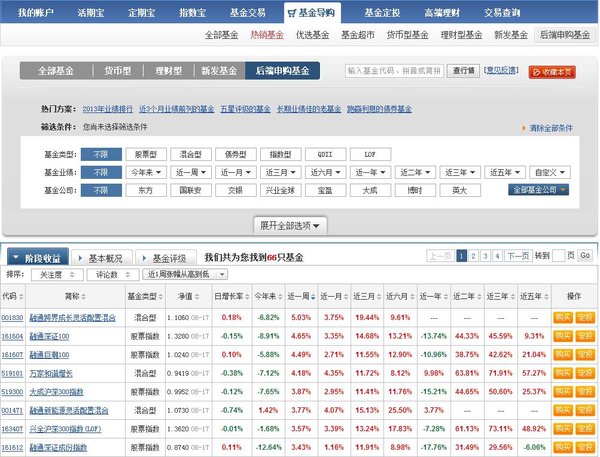Open the 近一年 performance dropdown filter

click(370, 172)
